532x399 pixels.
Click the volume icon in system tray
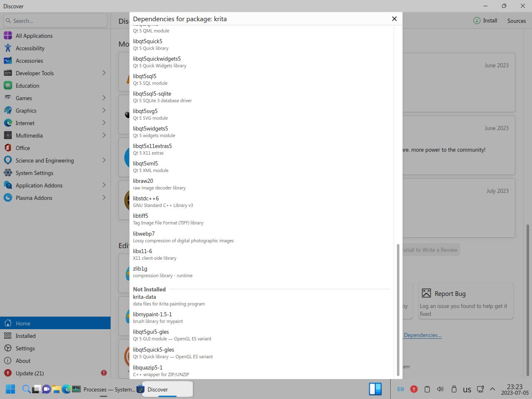[x=441, y=389]
